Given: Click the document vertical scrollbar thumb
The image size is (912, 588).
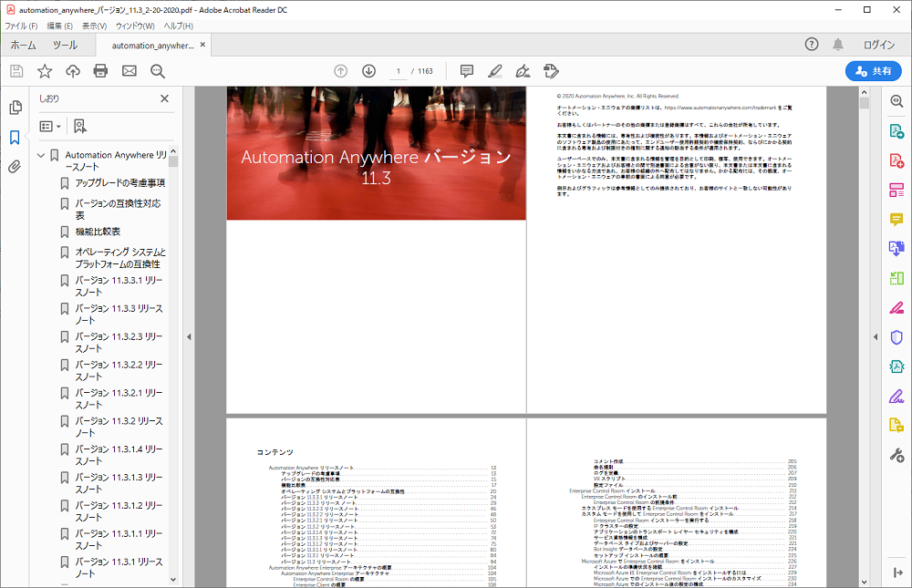Looking at the screenshot, I should point(865,104).
